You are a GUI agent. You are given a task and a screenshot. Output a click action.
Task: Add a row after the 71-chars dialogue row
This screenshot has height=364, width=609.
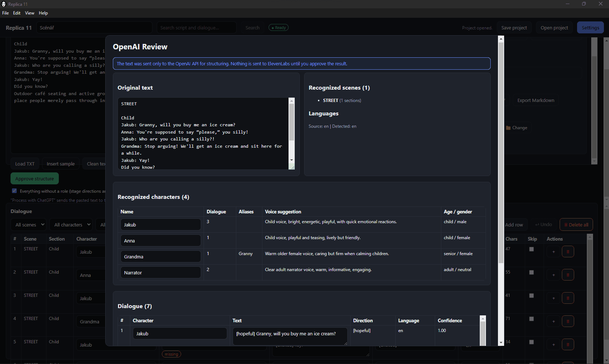tap(553, 321)
